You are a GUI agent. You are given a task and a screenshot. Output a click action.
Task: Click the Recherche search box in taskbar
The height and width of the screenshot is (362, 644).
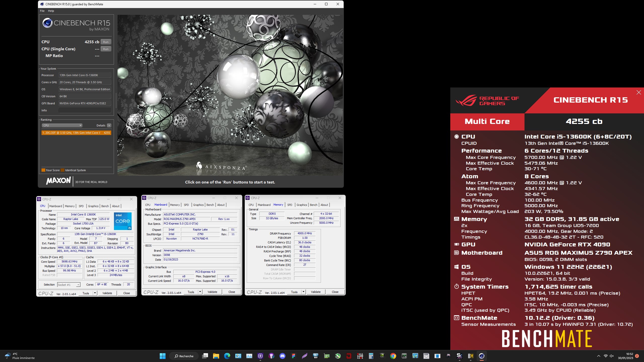click(184, 356)
